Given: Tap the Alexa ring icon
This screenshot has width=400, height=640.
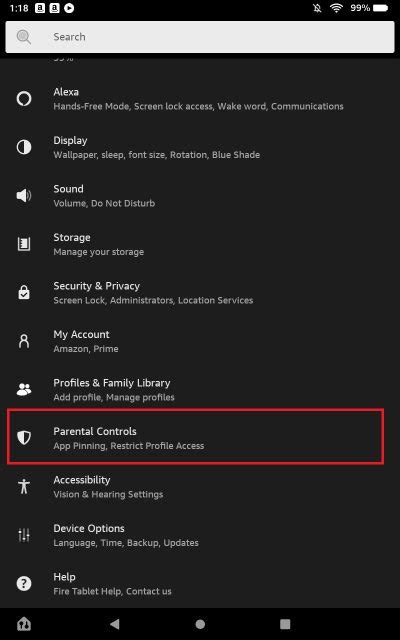Looking at the screenshot, I should click(x=24, y=99).
